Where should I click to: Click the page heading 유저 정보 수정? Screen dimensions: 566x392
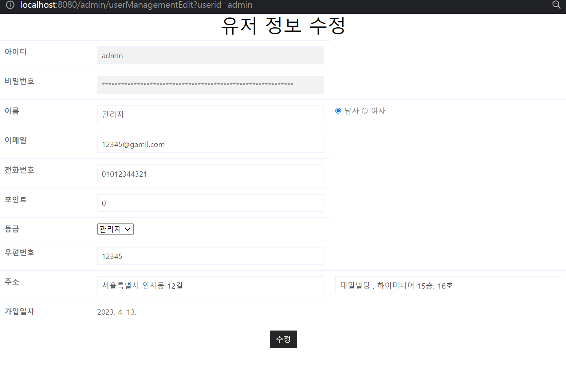[283, 26]
